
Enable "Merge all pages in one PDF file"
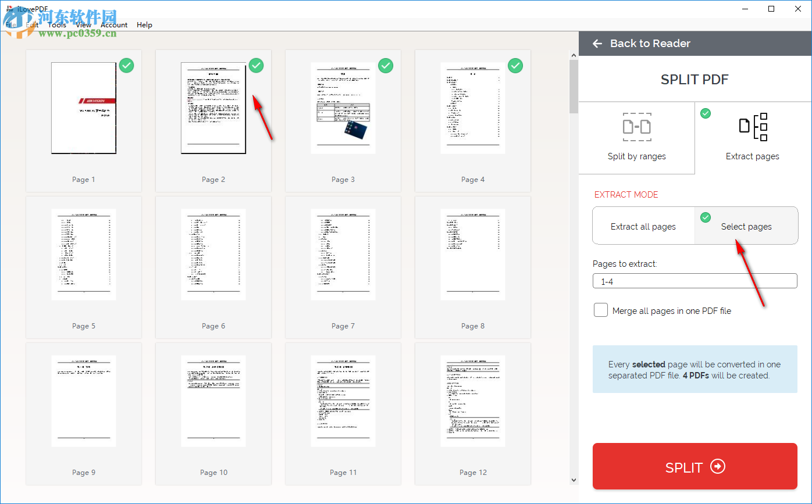(x=600, y=310)
